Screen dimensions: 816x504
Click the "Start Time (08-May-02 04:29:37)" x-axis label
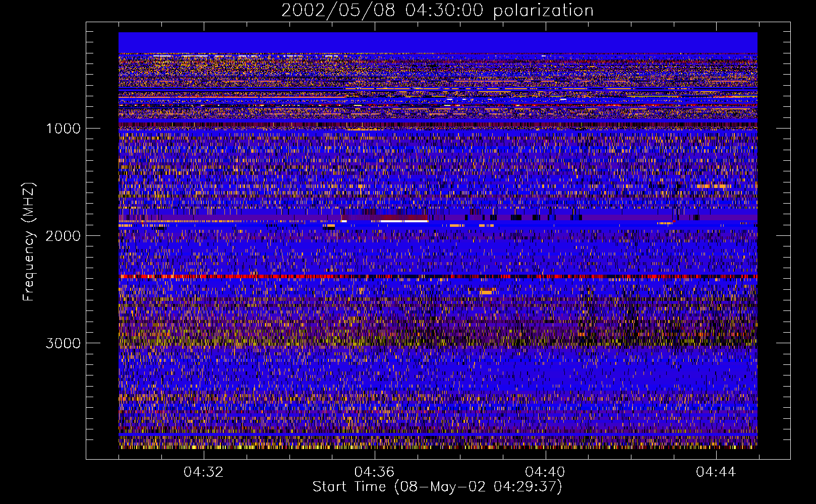coord(437,487)
